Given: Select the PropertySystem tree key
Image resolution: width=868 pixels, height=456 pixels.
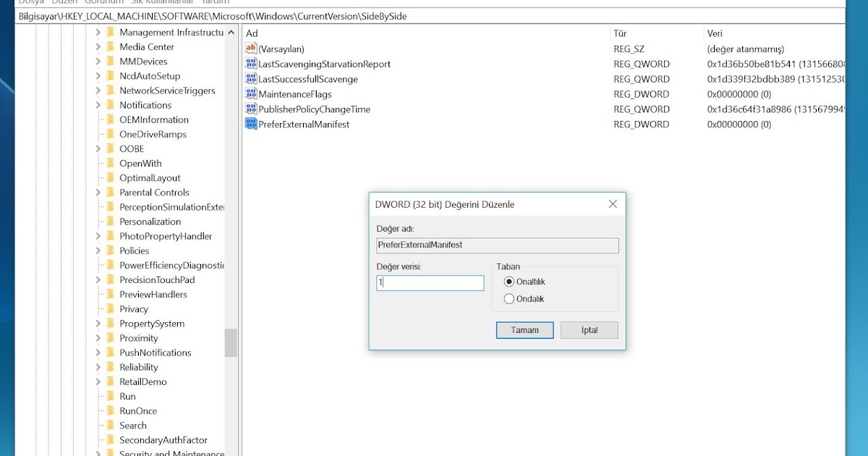Looking at the screenshot, I should (x=152, y=324).
